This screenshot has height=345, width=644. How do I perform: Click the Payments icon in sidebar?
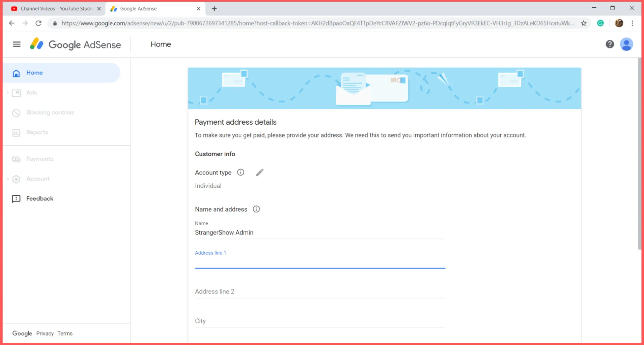[x=16, y=159]
